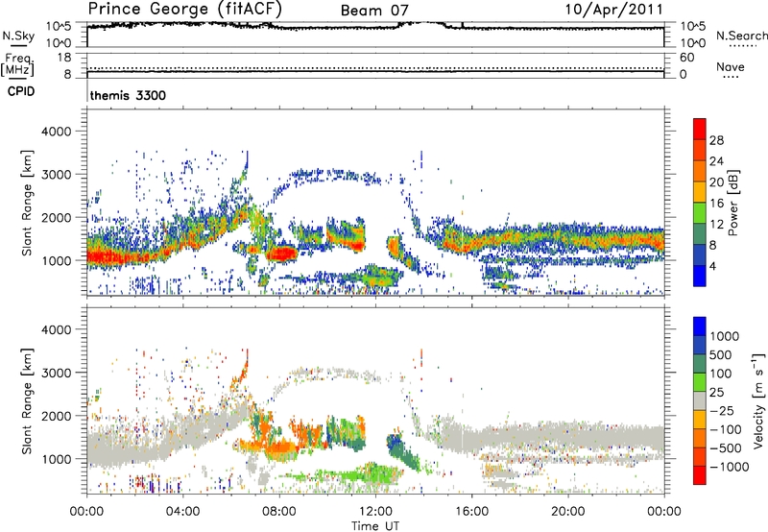The image size is (768, 532).
Task: Click the 12:00 time axis label
Action: coord(375,512)
